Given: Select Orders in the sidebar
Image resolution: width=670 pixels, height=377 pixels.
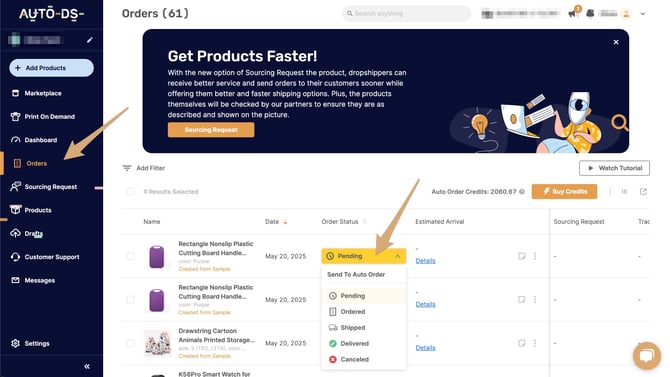Looking at the screenshot, I should 36,163.
